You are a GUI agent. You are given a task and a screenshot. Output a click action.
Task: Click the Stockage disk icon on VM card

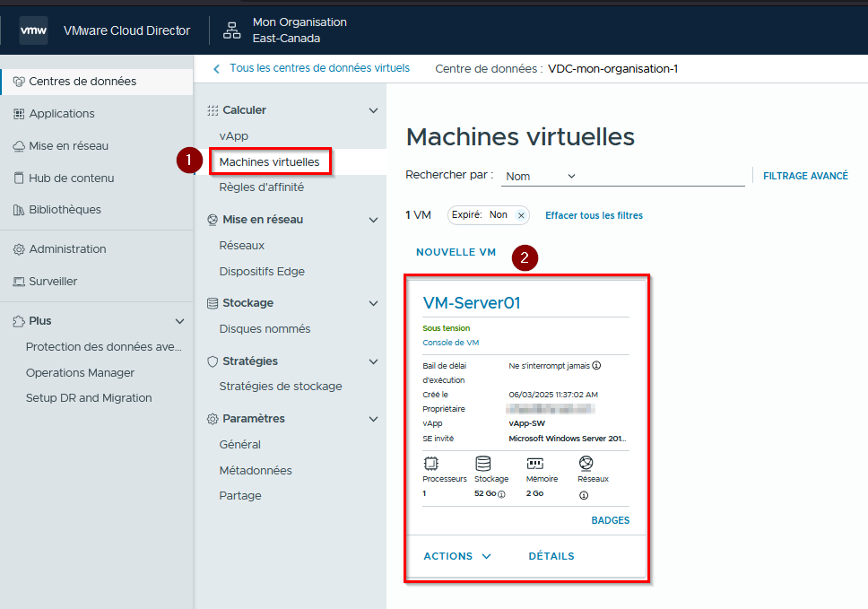point(482,463)
